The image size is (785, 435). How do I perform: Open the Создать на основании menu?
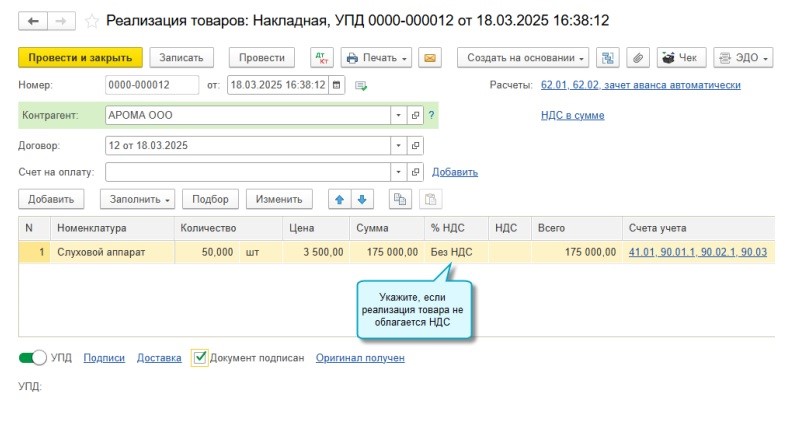click(527, 58)
